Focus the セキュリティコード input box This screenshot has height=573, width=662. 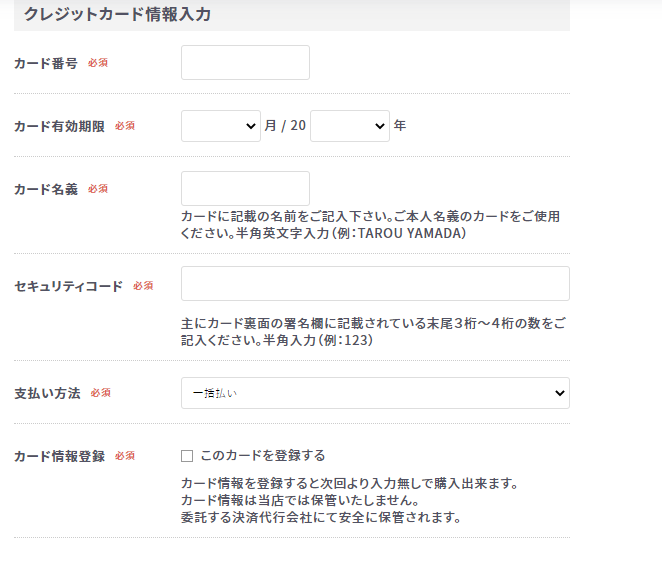coord(375,283)
